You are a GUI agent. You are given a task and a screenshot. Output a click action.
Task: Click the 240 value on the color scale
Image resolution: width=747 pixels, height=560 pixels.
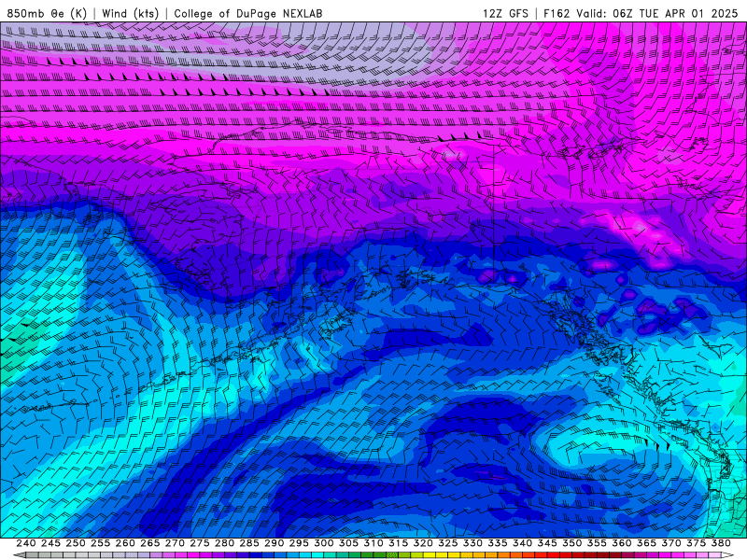26,543
